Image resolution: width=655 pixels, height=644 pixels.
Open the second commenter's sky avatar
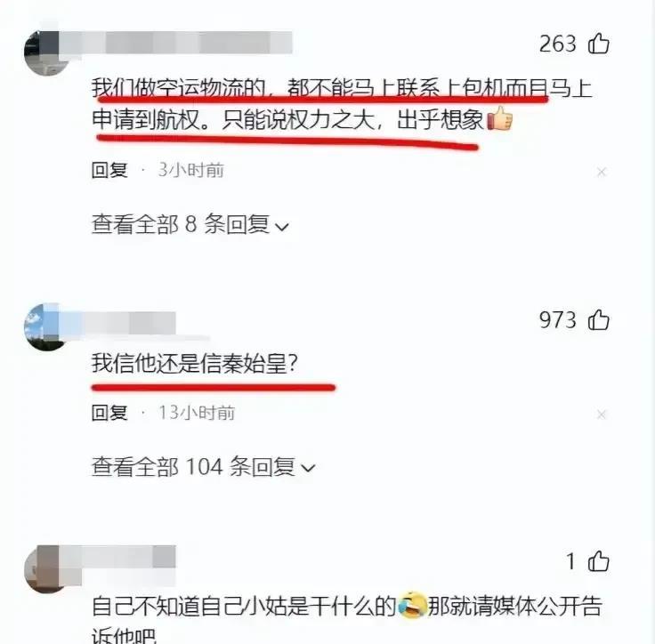click(x=46, y=327)
